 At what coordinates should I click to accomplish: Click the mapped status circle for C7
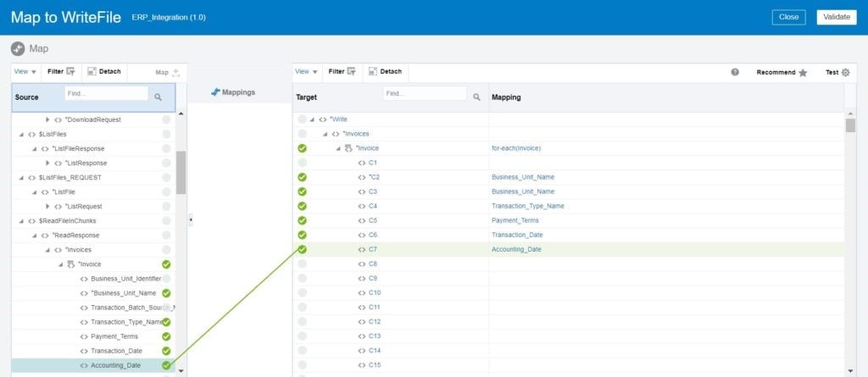point(302,249)
